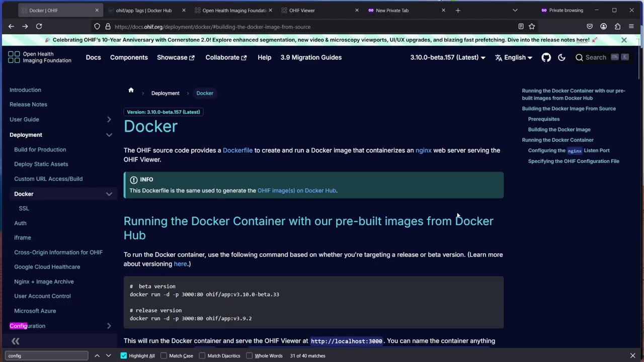Uncheck the Highlight All checkbox
Image resolution: width=644 pixels, height=362 pixels.
[124, 355]
